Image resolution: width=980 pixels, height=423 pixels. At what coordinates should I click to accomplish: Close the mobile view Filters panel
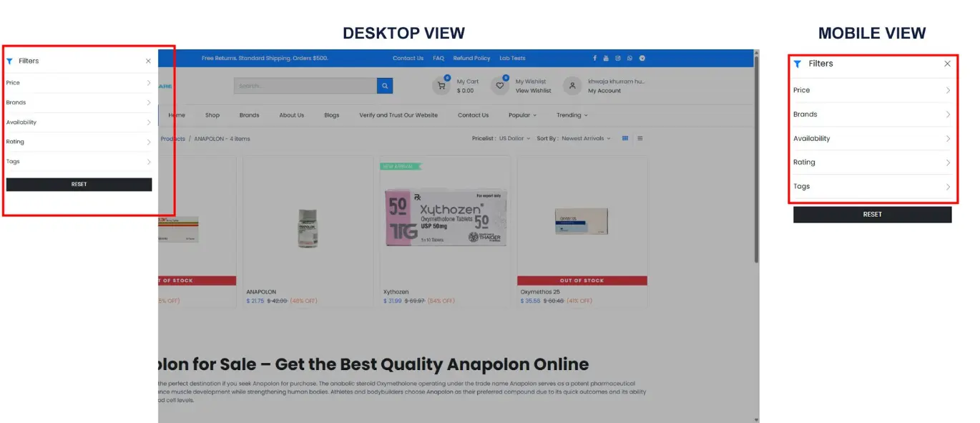click(x=947, y=64)
